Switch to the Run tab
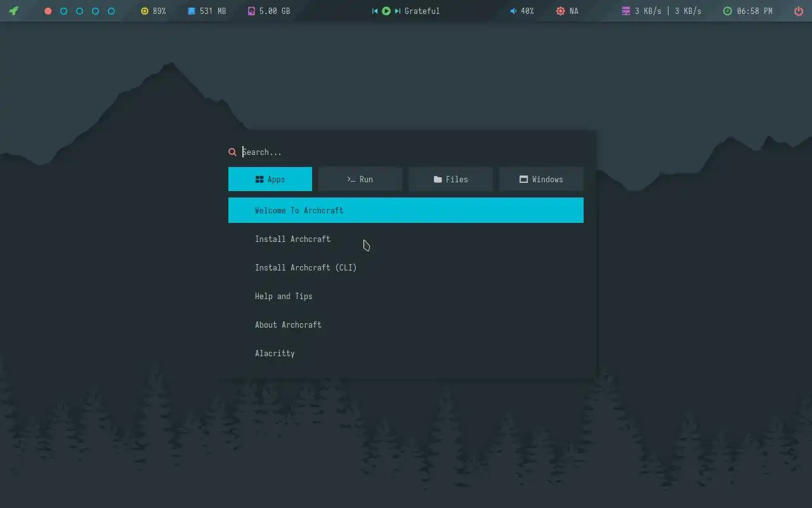The image size is (812, 508). pyautogui.click(x=360, y=179)
